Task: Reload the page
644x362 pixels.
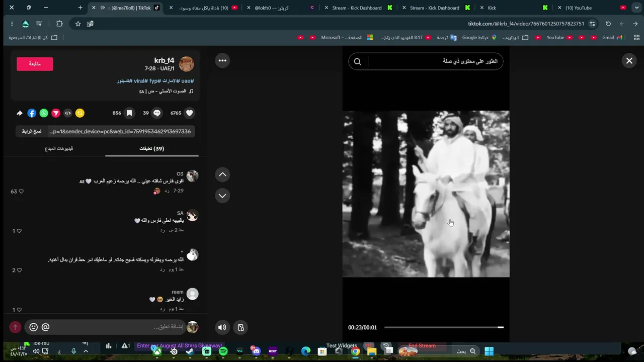Action: [608, 24]
